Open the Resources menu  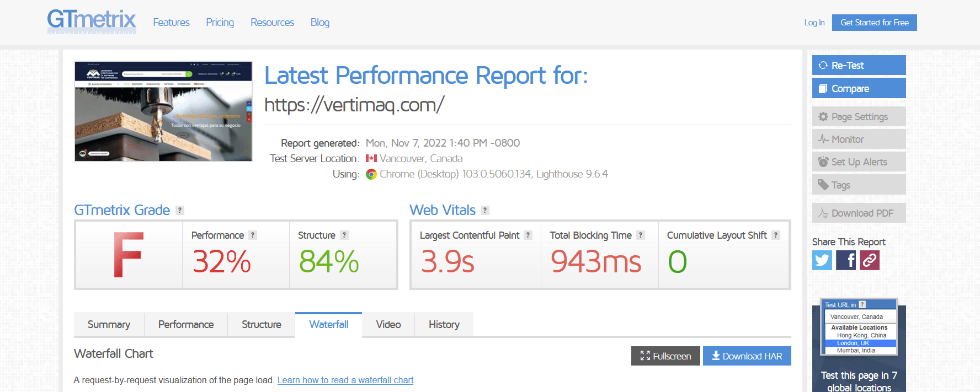pyautogui.click(x=272, y=23)
